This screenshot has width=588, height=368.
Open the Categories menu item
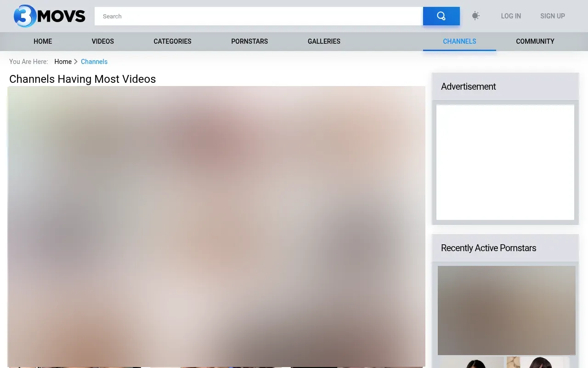click(172, 41)
